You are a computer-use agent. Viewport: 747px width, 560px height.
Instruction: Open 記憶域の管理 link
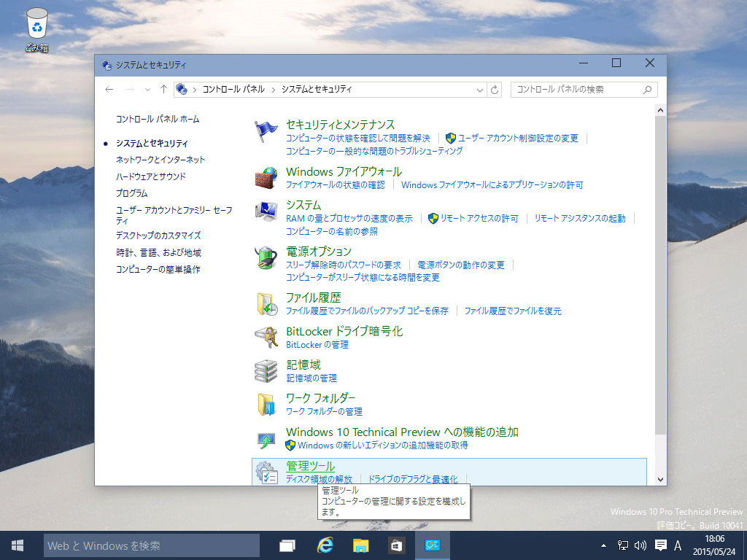tap(311, 378)
